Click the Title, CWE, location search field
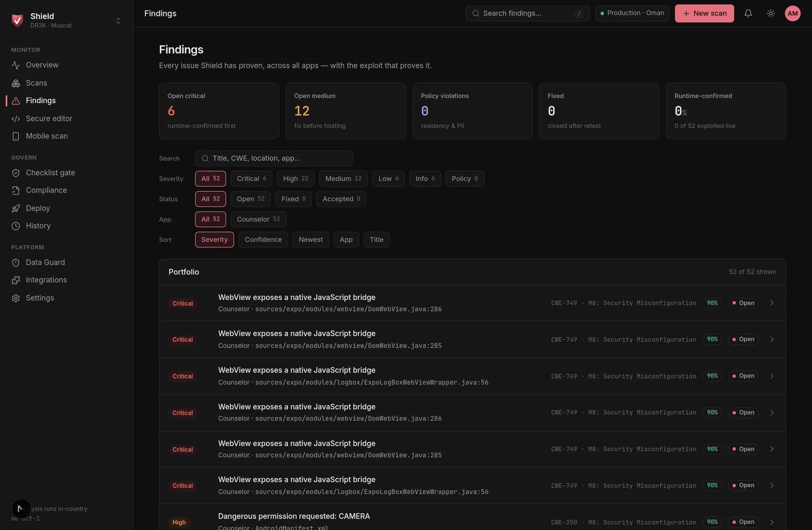Viewport: 812px width, 530px height. (274, 158)
